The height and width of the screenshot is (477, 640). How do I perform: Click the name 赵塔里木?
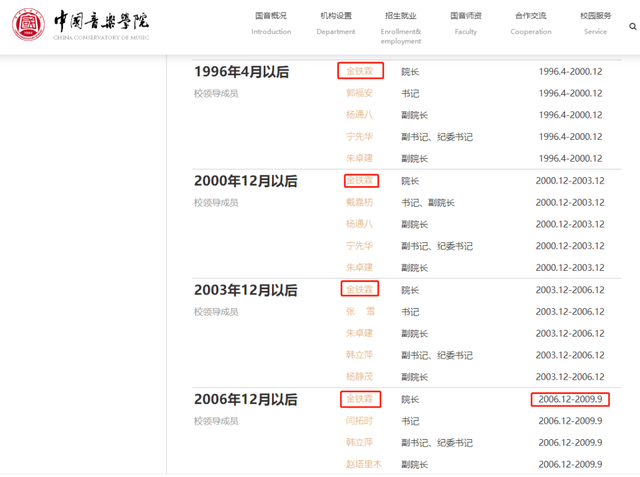pyautogui.click(x=364, y=464)
